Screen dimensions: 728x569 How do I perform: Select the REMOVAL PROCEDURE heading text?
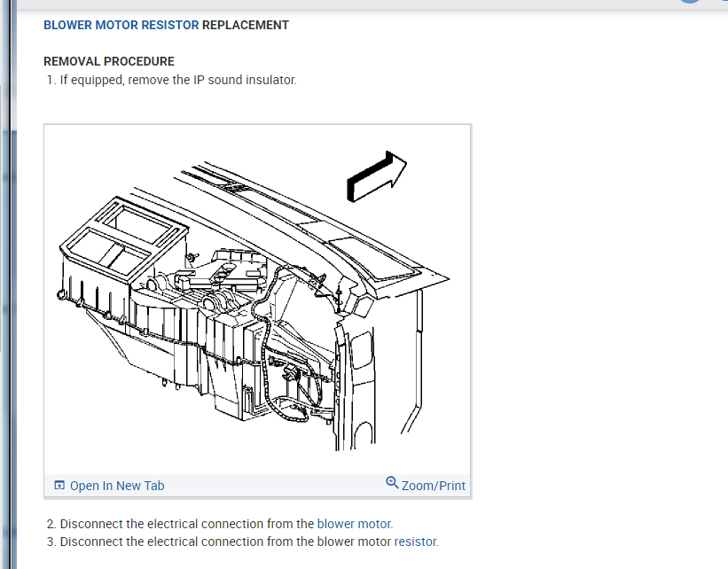point(109,61)
